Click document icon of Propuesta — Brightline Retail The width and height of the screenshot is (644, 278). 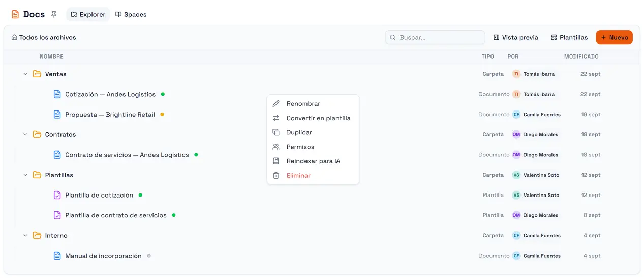tap(57, 115)
